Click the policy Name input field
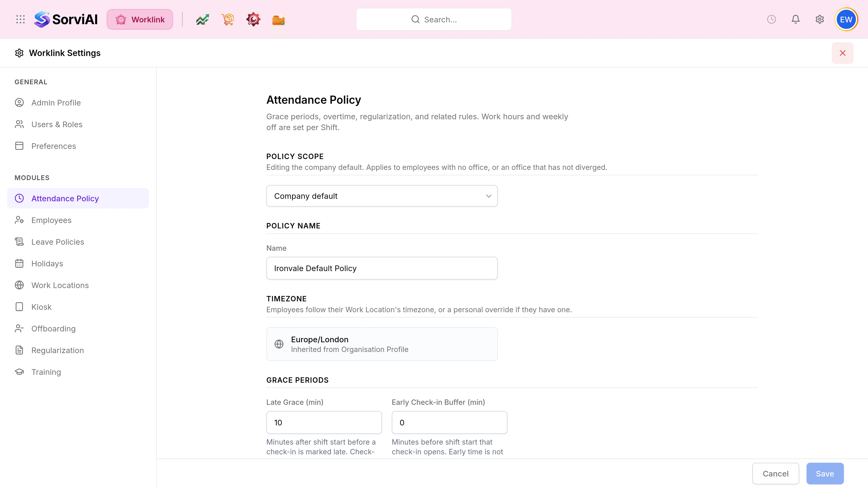Image resolution: width=868 pixels, height=488 pixels. (382, 268)
